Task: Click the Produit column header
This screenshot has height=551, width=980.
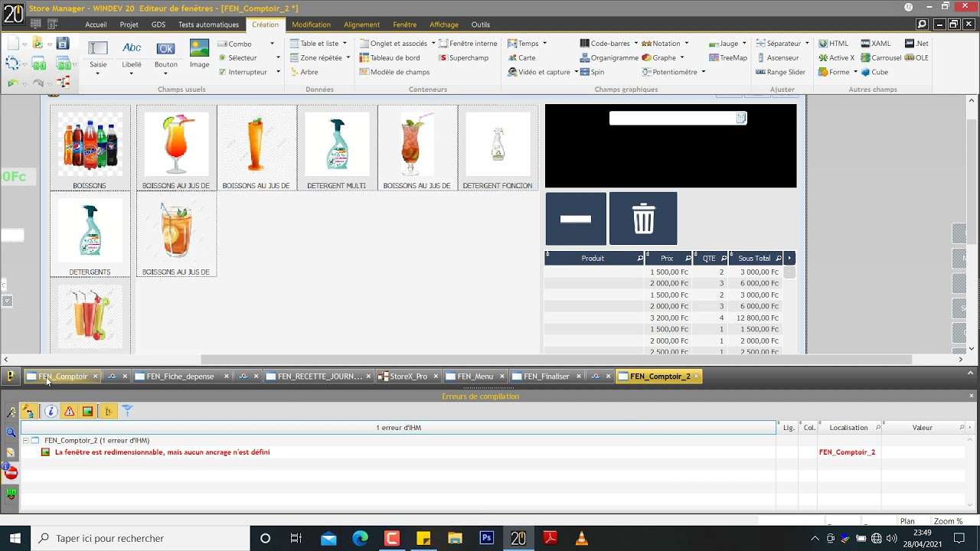Action: (x=593, y=258)
